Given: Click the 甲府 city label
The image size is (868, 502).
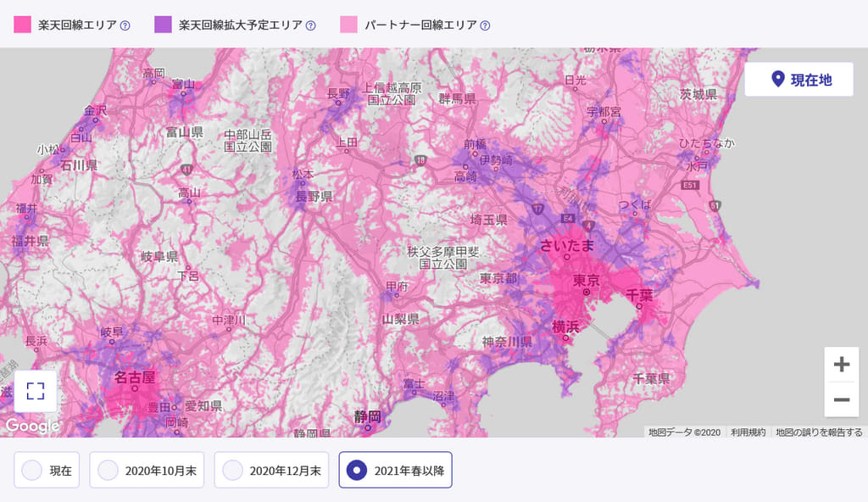Looking at the screenshot, I should [397, 286].
